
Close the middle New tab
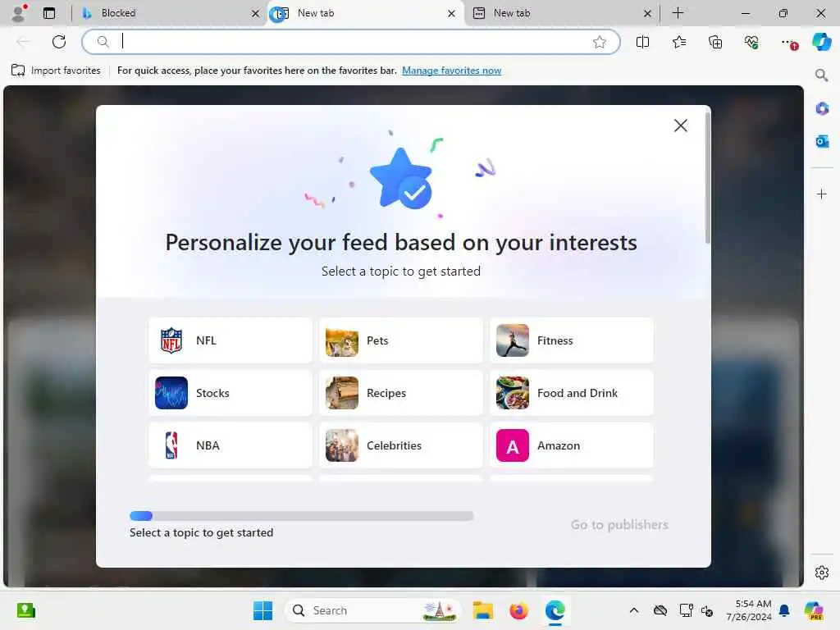click(x=452, y=13)
